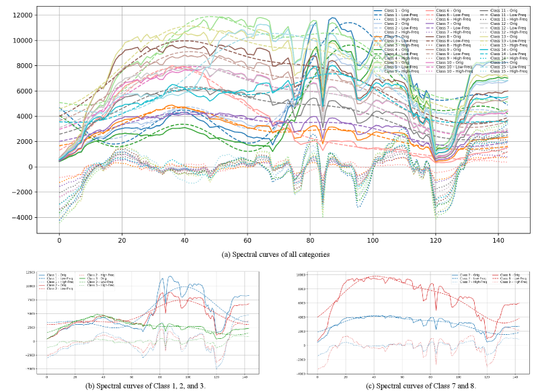Click x-axis label '100' in chart (a)
The width and height of the screenshot is (536, 392).
point(373,240)
